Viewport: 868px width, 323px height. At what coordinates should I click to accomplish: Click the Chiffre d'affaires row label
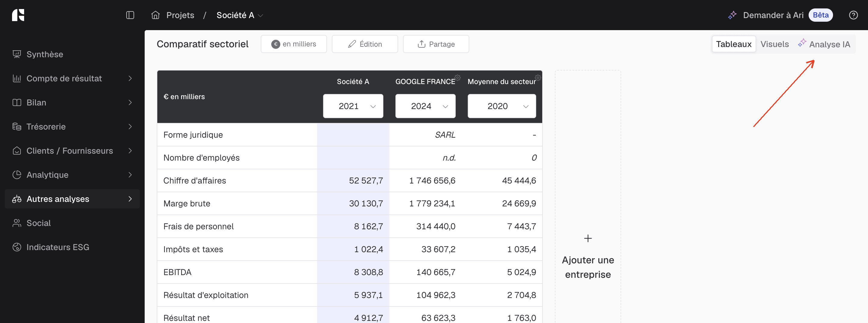194,180
